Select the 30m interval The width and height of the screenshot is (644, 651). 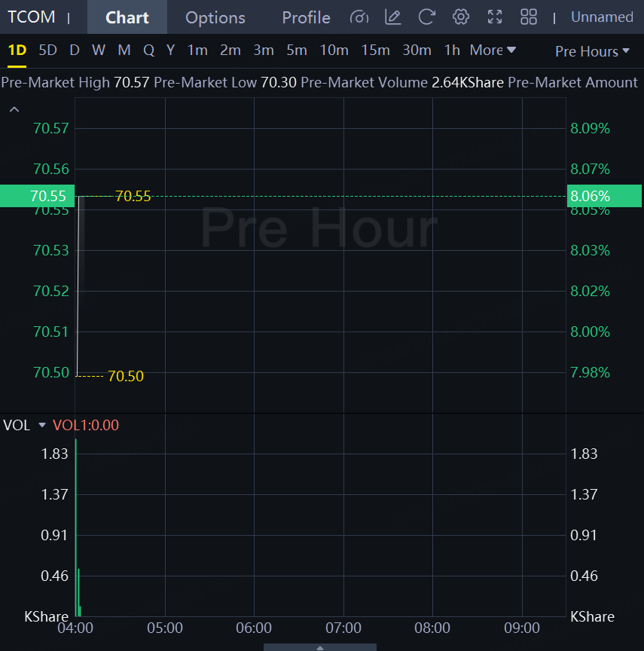[417, 50]
